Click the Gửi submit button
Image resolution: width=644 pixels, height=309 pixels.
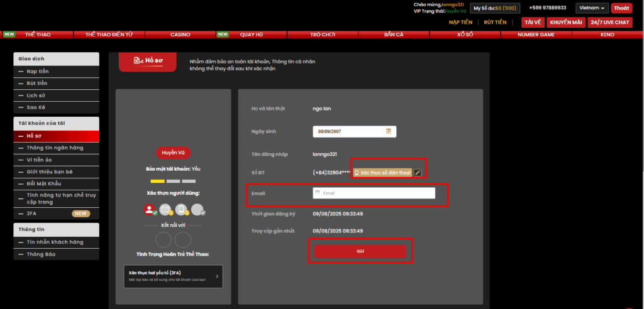(360, 251)
